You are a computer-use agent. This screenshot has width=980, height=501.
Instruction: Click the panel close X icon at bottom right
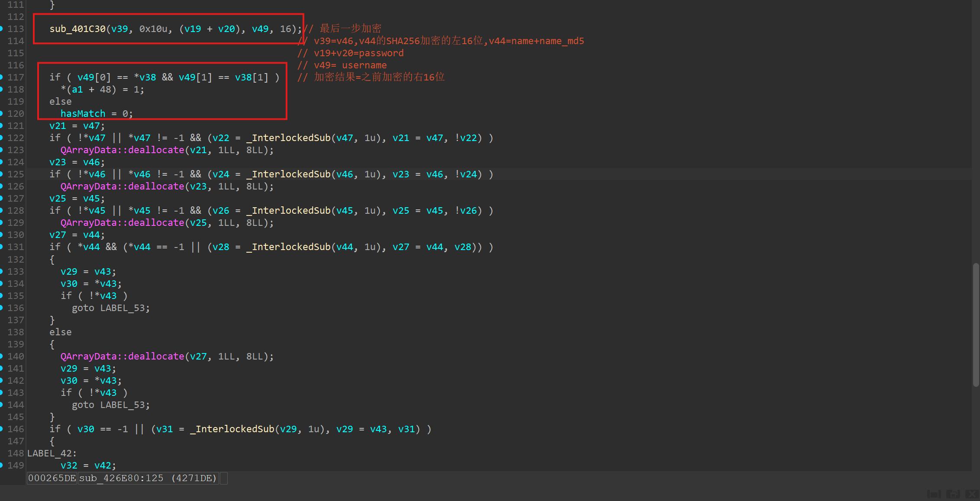click(x=972, y=494)
